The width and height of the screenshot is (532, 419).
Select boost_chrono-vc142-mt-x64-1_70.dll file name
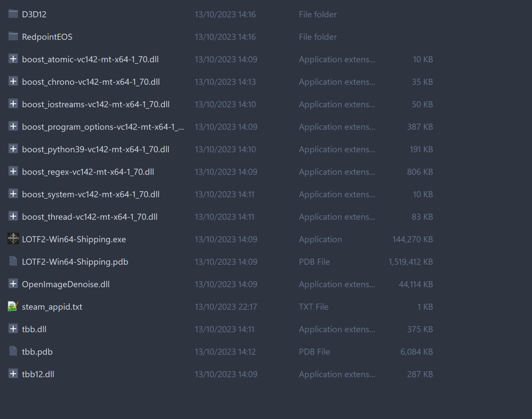(91, 82)
